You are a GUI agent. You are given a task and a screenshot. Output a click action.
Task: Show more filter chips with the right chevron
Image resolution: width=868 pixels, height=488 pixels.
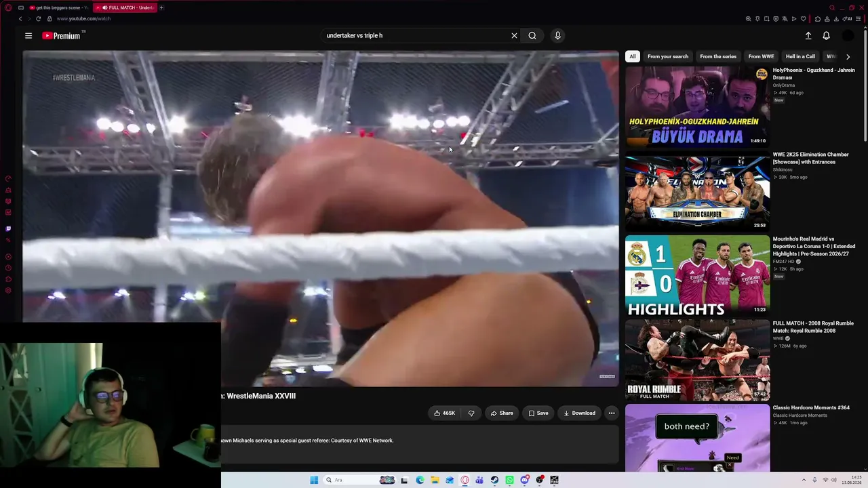tap(848, 57)
